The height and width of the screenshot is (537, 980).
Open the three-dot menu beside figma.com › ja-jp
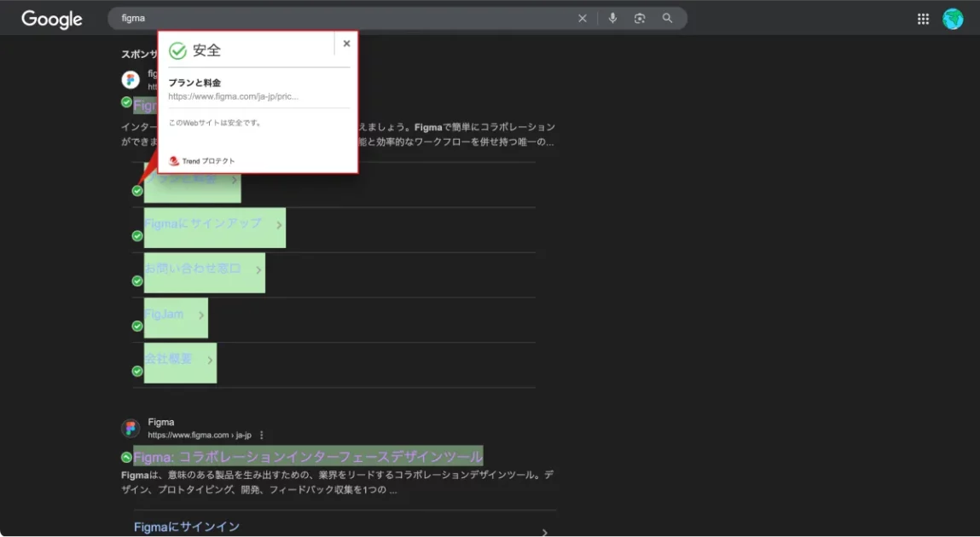point(261,436)
